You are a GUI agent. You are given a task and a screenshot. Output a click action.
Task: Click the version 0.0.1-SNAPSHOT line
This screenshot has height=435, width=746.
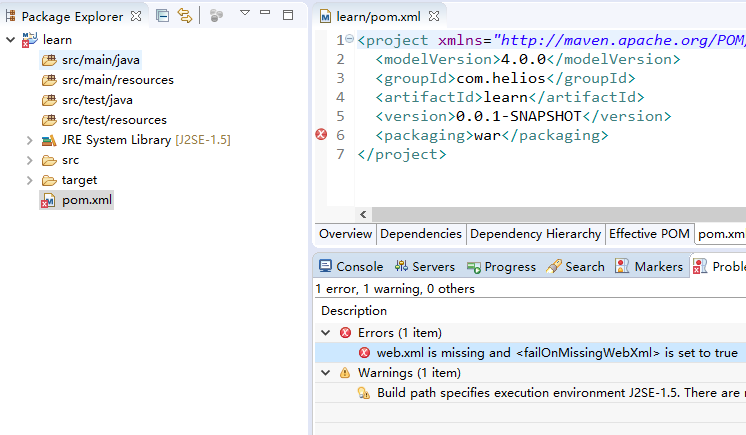523,116
